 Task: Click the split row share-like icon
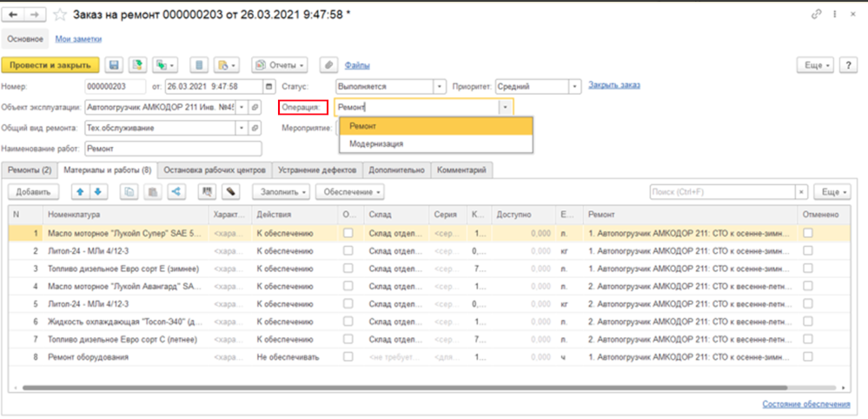(x=176, y=191)
